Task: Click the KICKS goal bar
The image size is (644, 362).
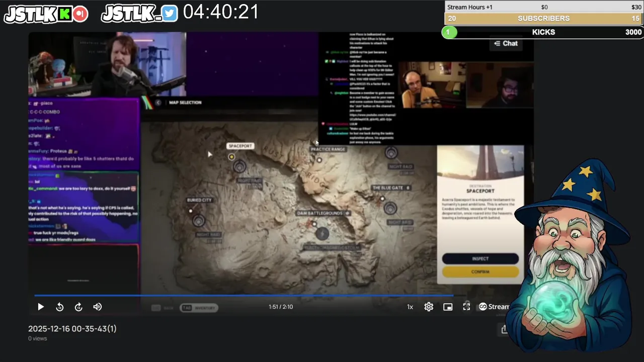Action: pos(543,32)
